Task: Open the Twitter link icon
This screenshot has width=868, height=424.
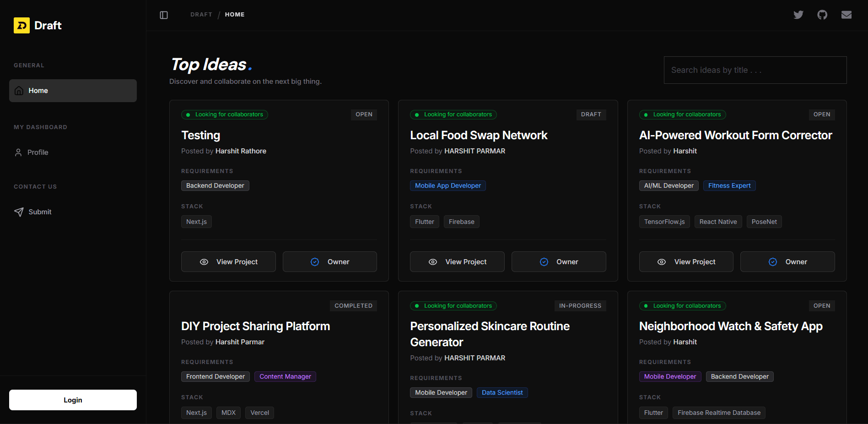Action: point(798,15)
